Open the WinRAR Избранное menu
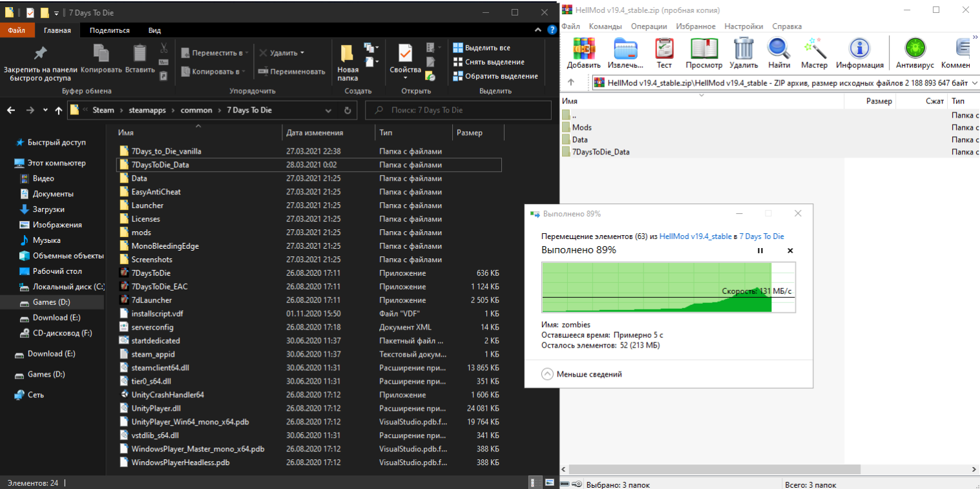 click(696, 26)
